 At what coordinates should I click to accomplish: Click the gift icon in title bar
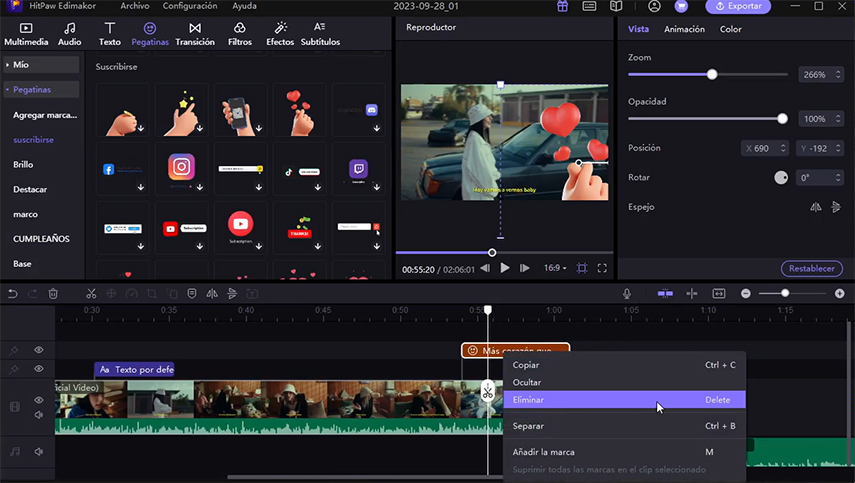562,7
